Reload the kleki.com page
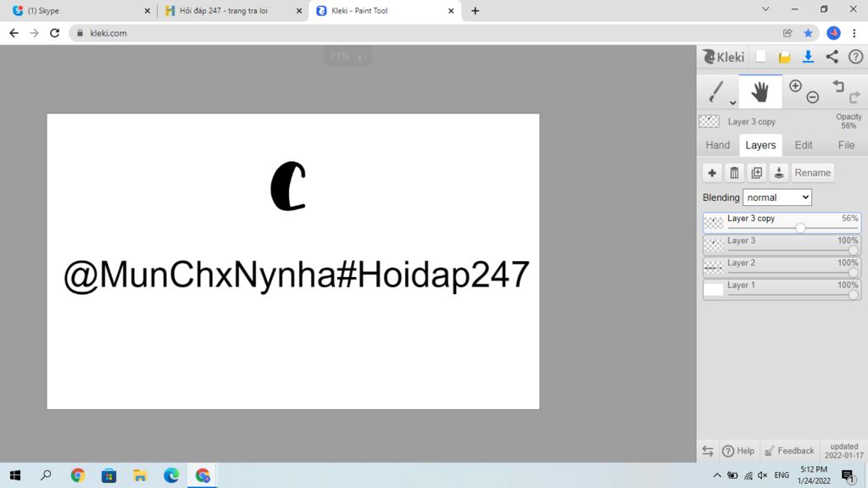Screen dimensions: 868x488 click(55, 33)
